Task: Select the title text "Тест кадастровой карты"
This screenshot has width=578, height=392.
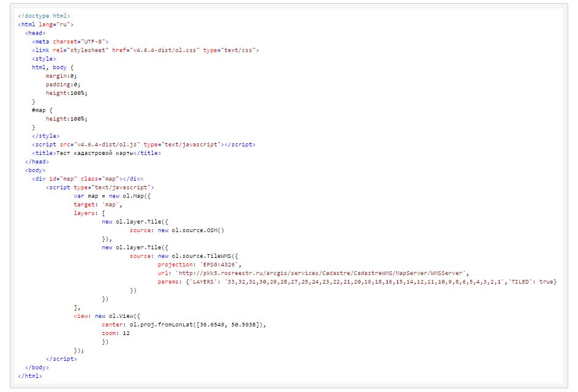Action: point(95,153)
